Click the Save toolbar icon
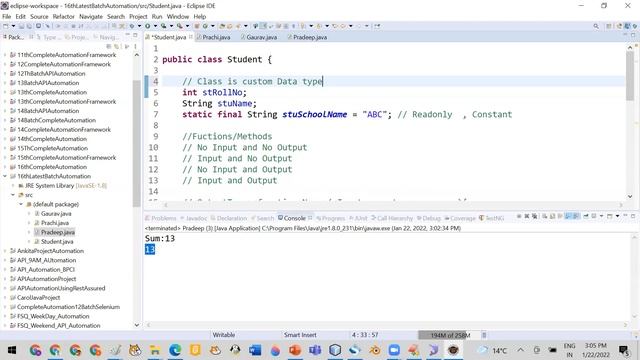Screen dimensions: 640x360 (x=21, y=26)
